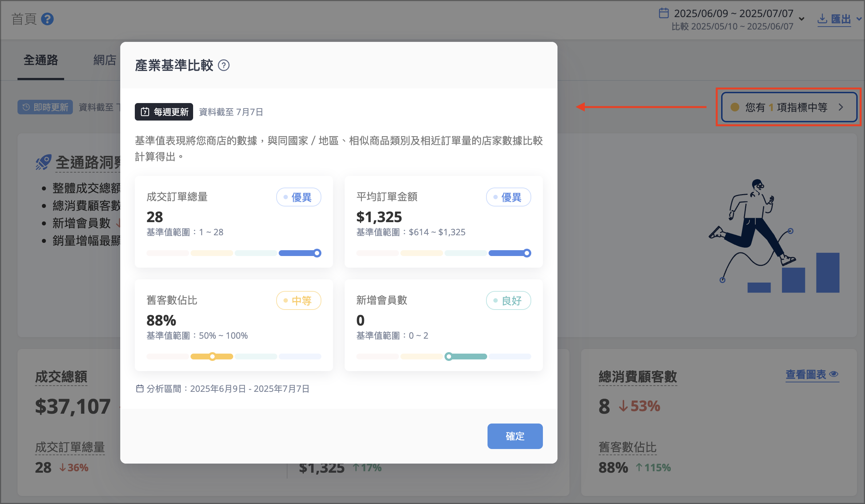This screenshot has height=504, width=865.
Task: Click the 基準值範圍:50% ~ 100% text
Action: tap(197, 335)
